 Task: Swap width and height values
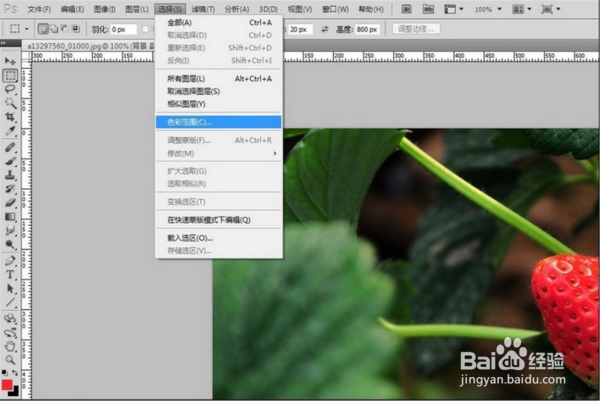point(325,29)
